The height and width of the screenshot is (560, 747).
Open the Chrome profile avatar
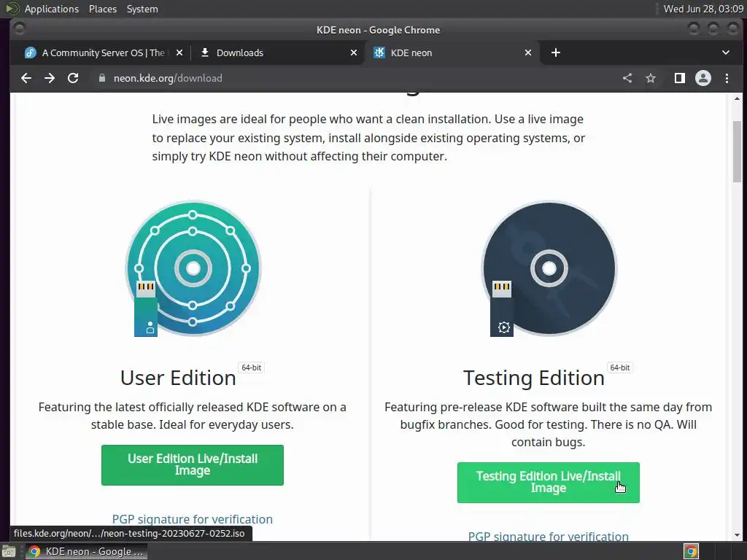[x=703, y=78]
